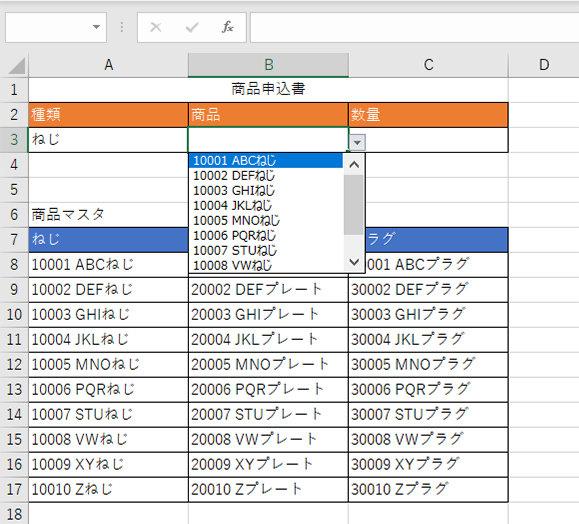Image resolution: width=579 pixels, height=524 pixels.
Task: Click cell 30004 JKLプラグ
Action: pos(428,339)
